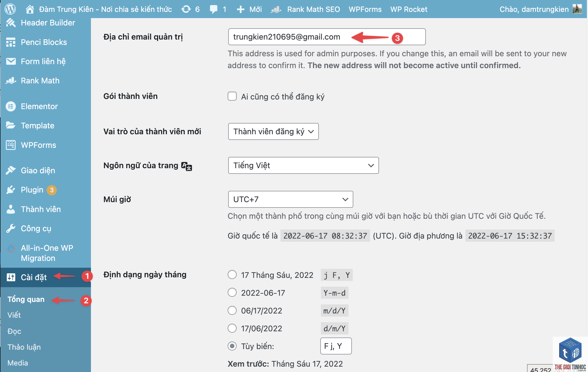Image resolution: width=588 pixels, height=372 pixels.
Task: Open Rank Math SEO admin bar menu
Action: pyautogui.click(x=313, y=9)
